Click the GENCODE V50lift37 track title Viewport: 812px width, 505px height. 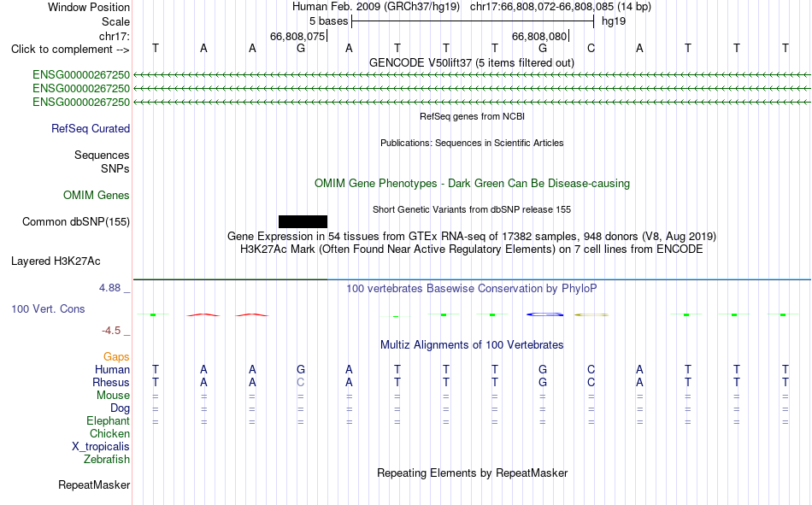(x=472, y=62)
